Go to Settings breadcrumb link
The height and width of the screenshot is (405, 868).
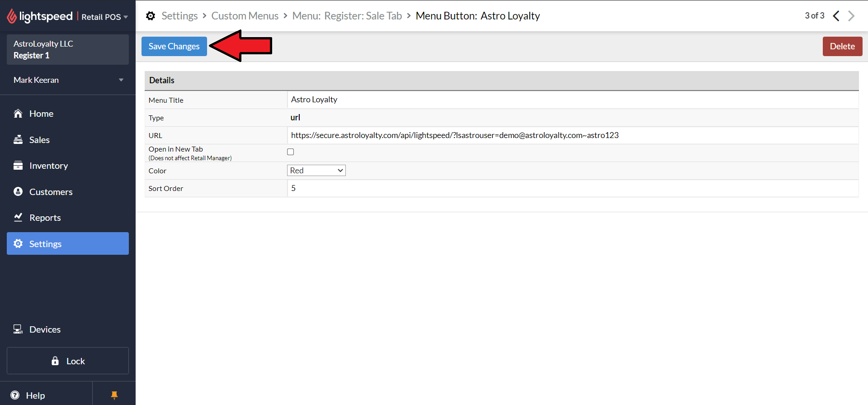179,16
